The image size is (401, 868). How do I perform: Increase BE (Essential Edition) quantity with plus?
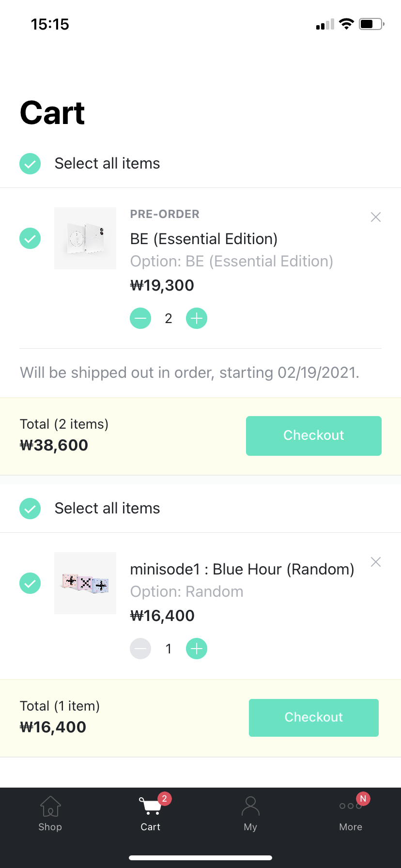click(x=197, y=318)
